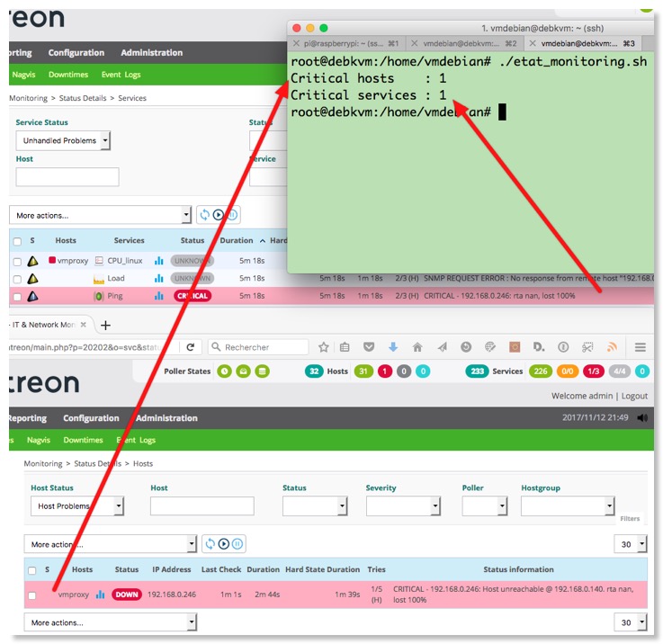Open the browser hamburger menu
Screen dimensions: 663x644
click(x=640, y=347)
